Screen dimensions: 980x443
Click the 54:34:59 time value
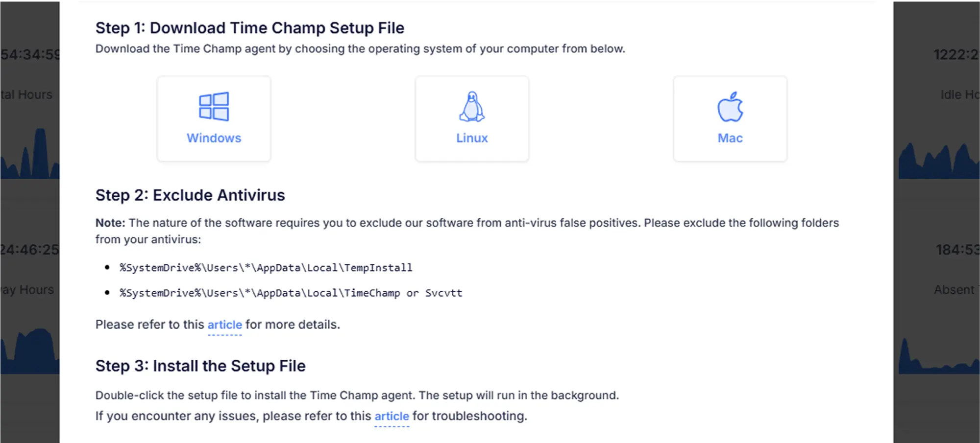pyautogui.click(x=30, y=54)
